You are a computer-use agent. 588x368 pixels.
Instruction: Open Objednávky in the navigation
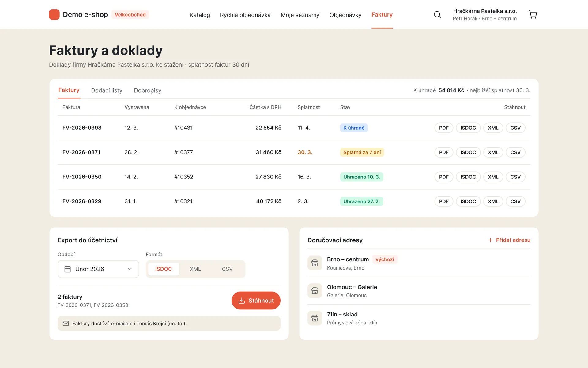pyautogui.click(x=345, y=15)
